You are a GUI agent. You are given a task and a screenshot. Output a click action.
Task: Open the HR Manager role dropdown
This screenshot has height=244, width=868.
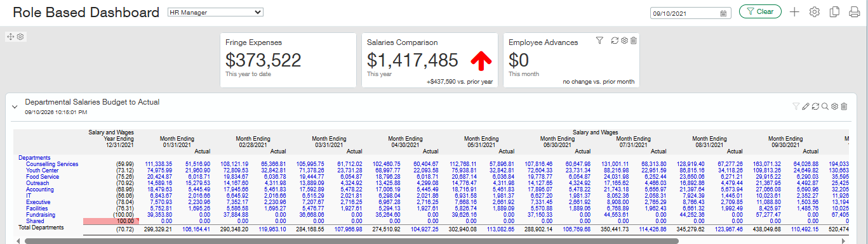pyautogui.click(x=215, y=12)
